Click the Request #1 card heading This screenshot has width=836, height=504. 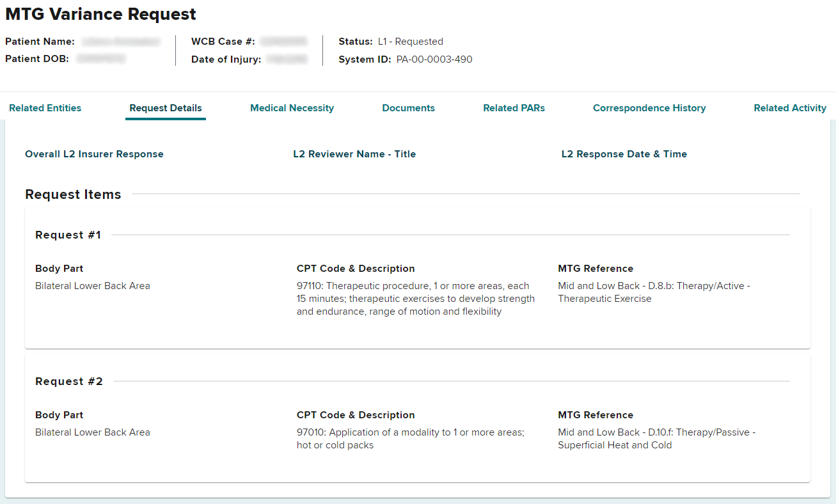click(x=68, y=235)
